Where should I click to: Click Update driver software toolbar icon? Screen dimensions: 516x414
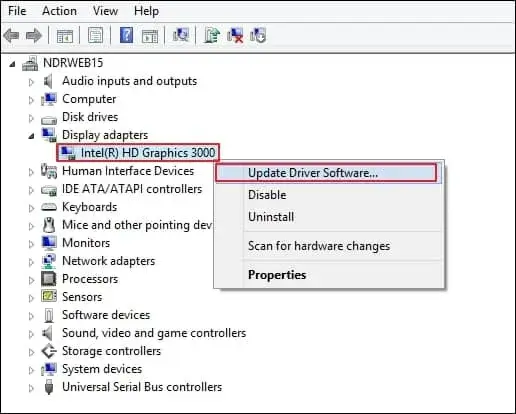click(212, 35)
